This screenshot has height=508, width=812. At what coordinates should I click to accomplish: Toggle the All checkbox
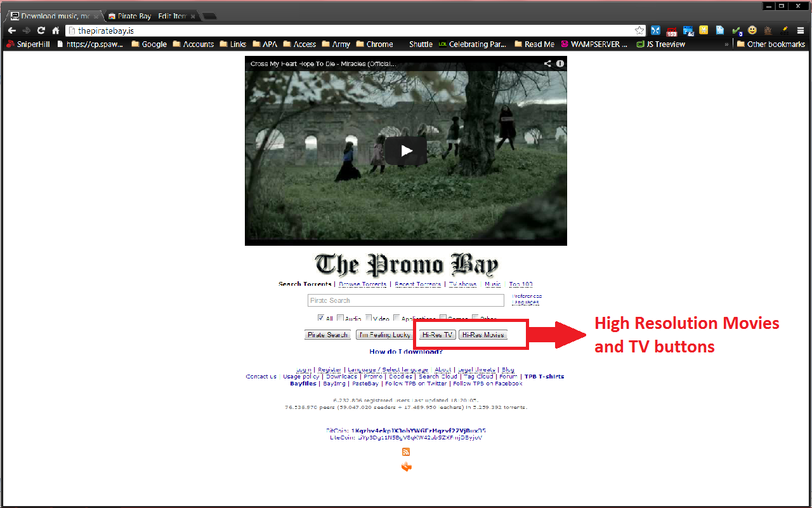[x=321, y=318]
